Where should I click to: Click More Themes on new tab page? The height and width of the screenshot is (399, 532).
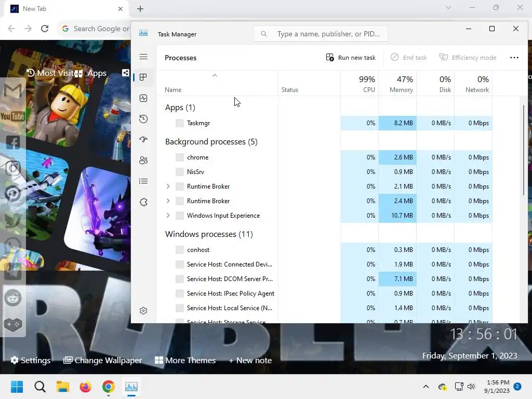click(x=185, y=361)
